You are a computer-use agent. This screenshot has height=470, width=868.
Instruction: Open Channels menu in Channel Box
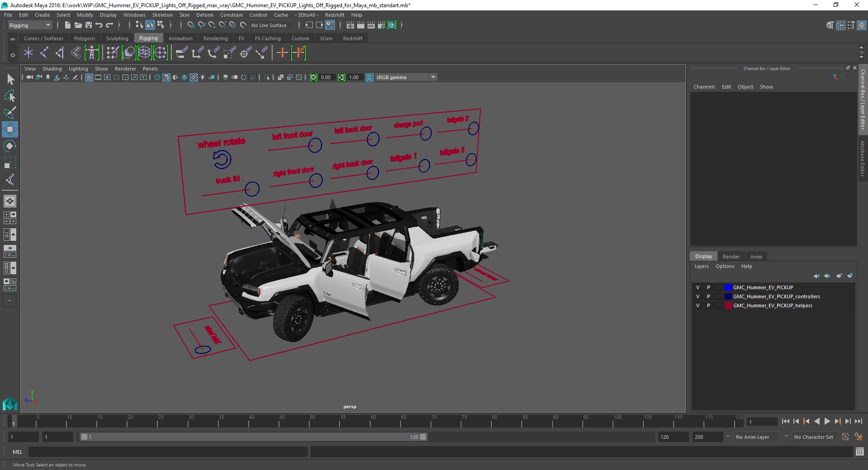[x=704, y=87]
